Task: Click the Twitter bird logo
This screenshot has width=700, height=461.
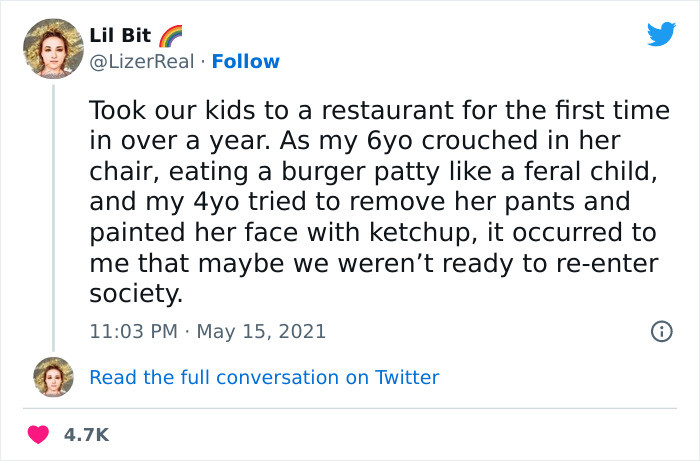Action: 661,34
